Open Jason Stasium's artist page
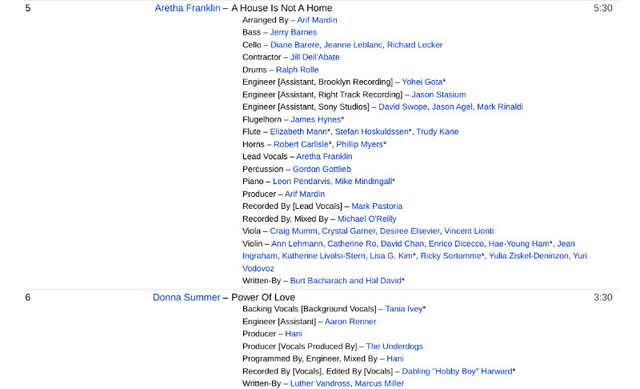The height and width of the screenshot is (389, 640). pyautogui.click(x=439, y=95)
